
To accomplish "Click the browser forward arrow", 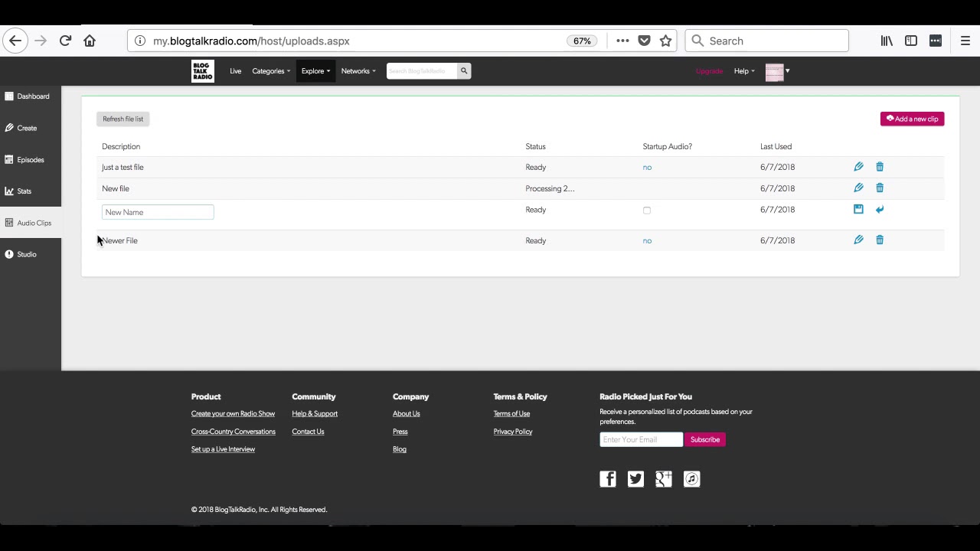I will [41, 41].
